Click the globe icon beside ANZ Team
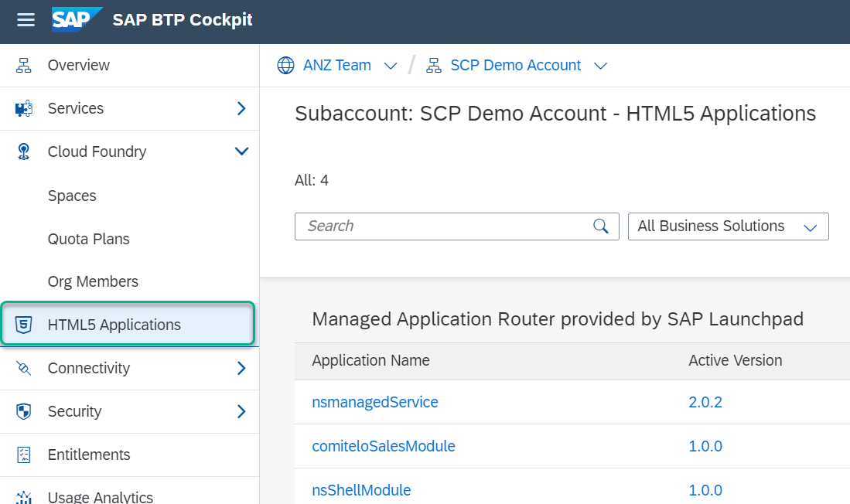 pos(285,65)
